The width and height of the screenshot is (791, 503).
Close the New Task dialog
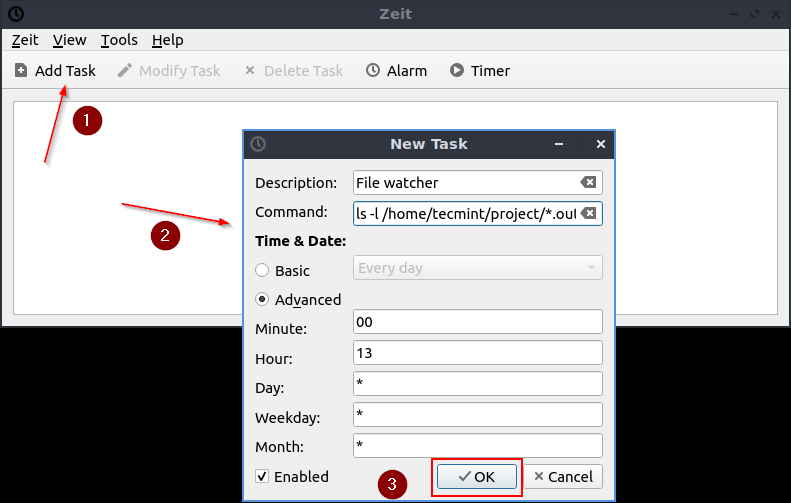601,144
